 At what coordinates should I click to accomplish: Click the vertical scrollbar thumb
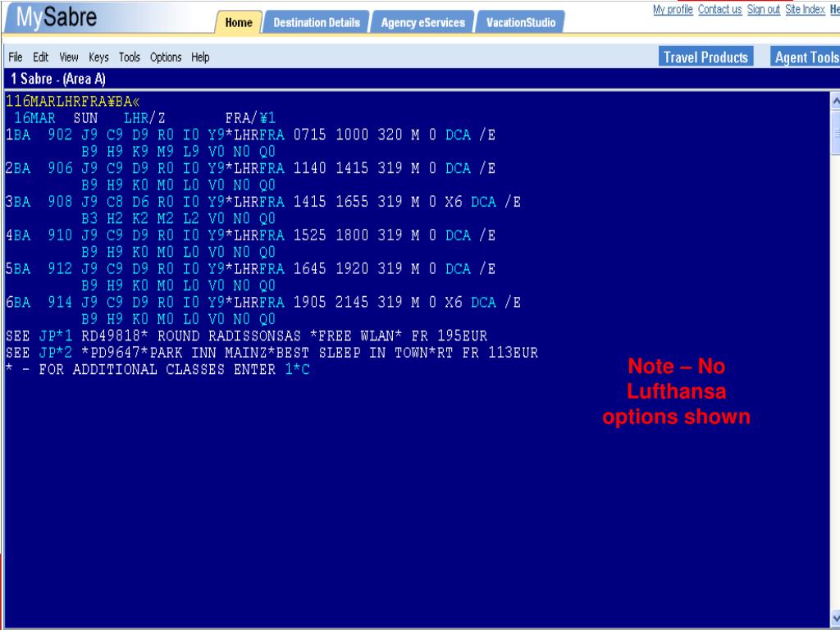(x=835, y=131)
